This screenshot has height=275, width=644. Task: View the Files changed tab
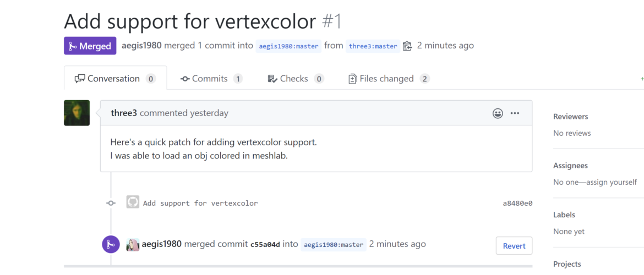pos(389,79)
